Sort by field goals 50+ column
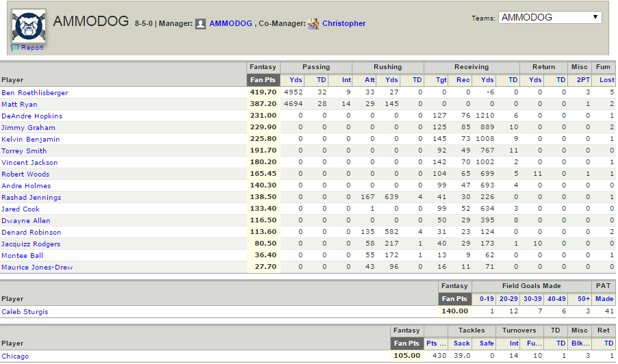Viewport: 618px width, 364px height. tap(584, 299)
